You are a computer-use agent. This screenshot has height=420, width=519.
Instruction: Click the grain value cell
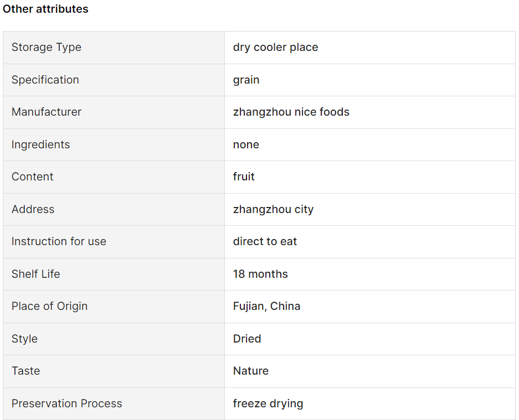[x=369, y=80]
